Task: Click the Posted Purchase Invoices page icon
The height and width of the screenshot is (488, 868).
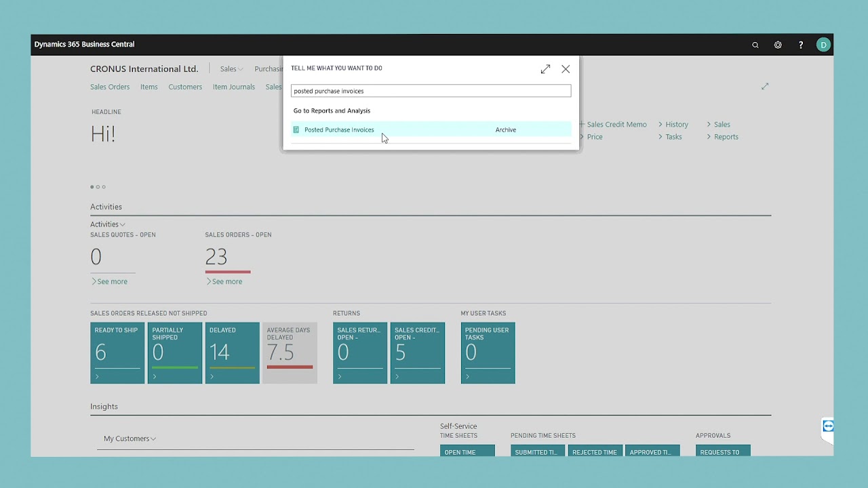Action: tap(296, 129)
